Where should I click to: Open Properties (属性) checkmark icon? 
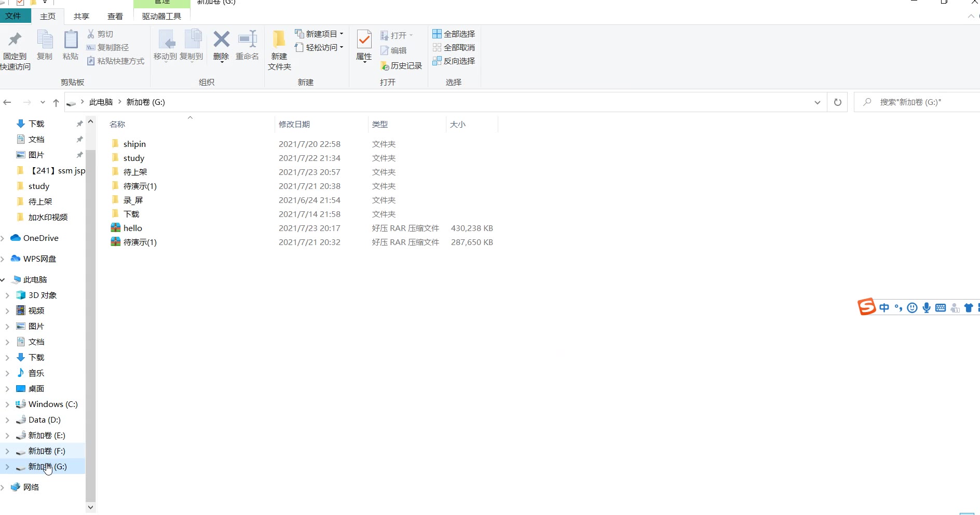click(364, 40)
